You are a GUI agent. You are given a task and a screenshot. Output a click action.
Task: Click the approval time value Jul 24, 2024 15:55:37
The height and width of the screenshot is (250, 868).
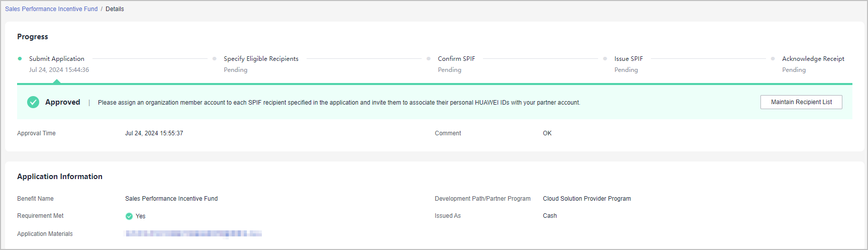pos(154,133)
